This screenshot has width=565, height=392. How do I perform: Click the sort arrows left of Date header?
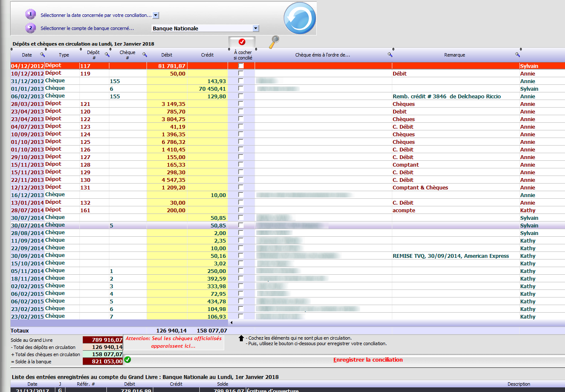[12, 49]
